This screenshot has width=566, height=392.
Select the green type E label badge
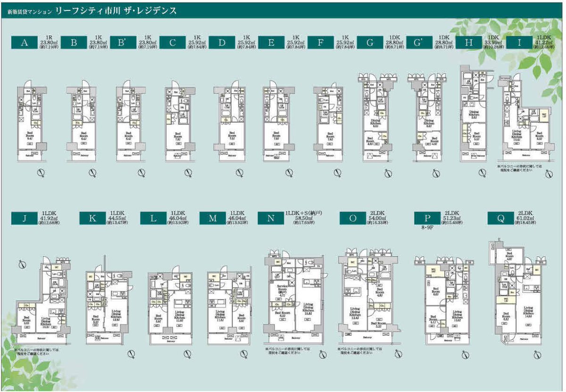272,43
